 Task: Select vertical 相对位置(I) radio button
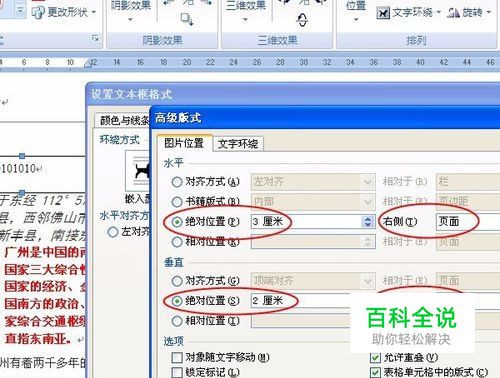pyautogui.click(x=177, y=321)
